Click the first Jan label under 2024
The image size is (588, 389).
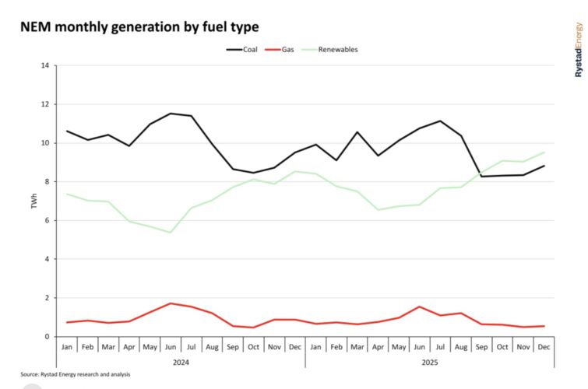coord(68,348)
